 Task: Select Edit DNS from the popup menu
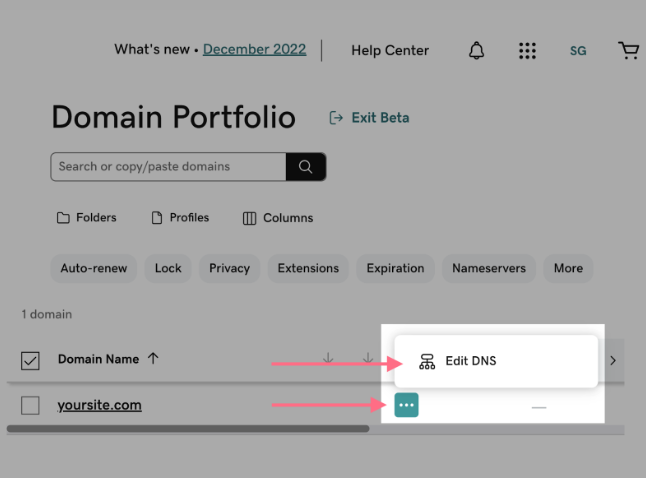click(470, 361)
